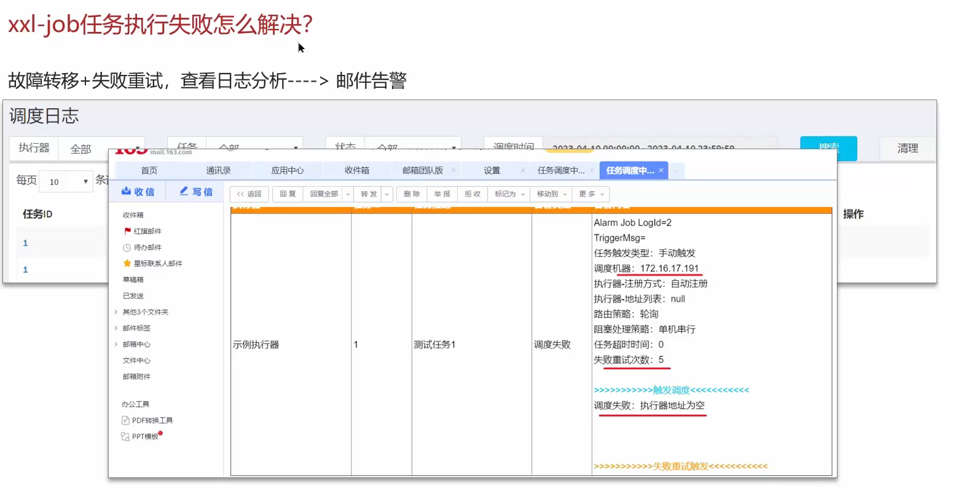Expand the 邮件标签 tree node
Screen dimensions: 980x487
click(116, 328)
